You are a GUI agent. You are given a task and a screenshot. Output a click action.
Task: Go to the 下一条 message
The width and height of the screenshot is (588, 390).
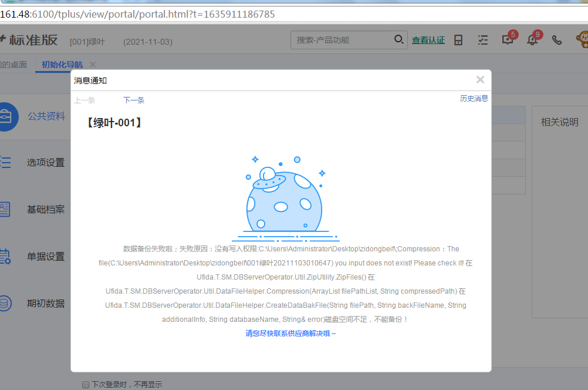(134, 100)
